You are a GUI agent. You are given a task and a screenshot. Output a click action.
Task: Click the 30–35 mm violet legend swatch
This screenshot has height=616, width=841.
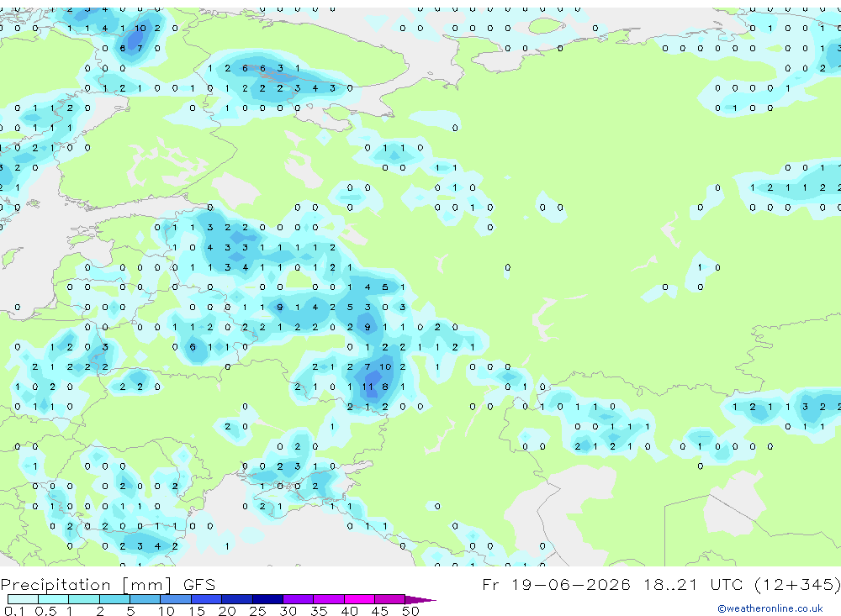298,599
